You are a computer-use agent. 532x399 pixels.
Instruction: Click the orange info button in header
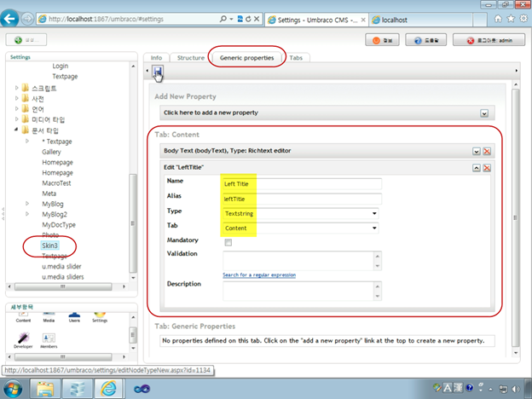coord(382,40)
